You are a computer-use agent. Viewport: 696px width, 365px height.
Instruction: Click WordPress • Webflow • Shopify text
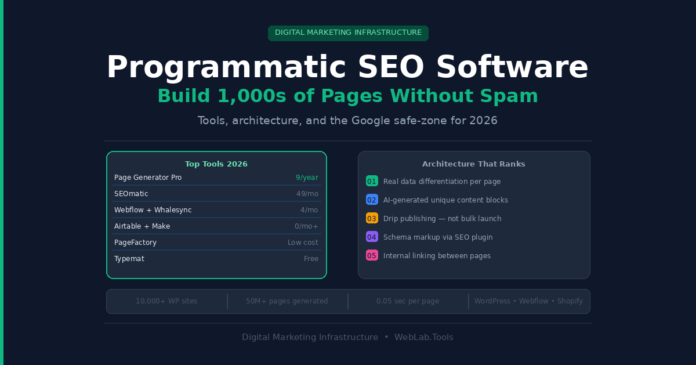528,301
